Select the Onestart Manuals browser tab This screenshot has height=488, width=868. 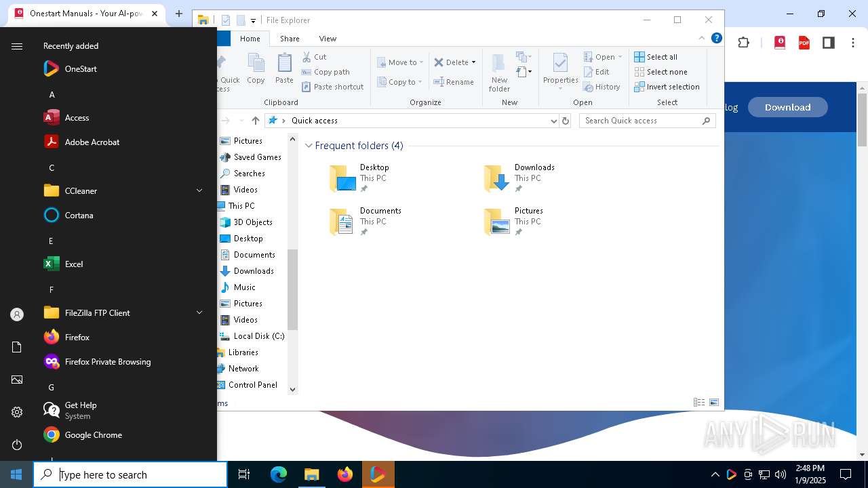point(87,14)
